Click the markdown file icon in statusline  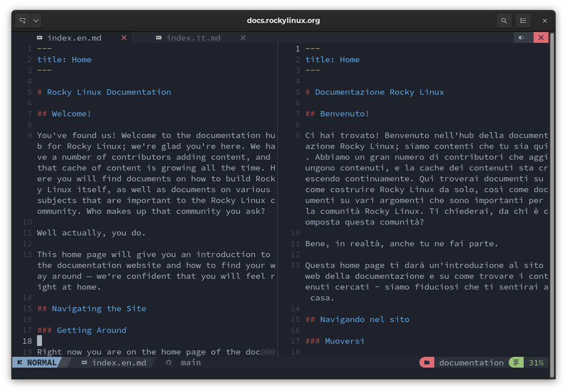[84, 363]
